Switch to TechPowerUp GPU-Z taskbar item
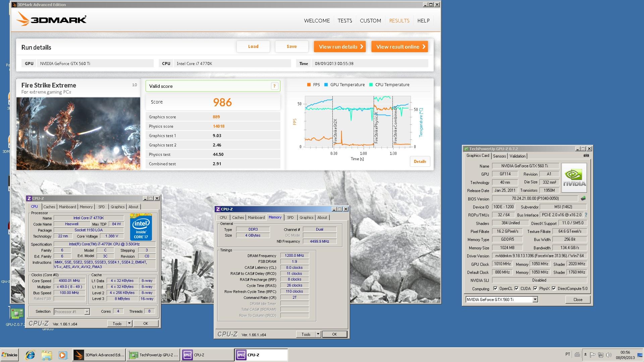The image size is (644, 362). (153, 355)
